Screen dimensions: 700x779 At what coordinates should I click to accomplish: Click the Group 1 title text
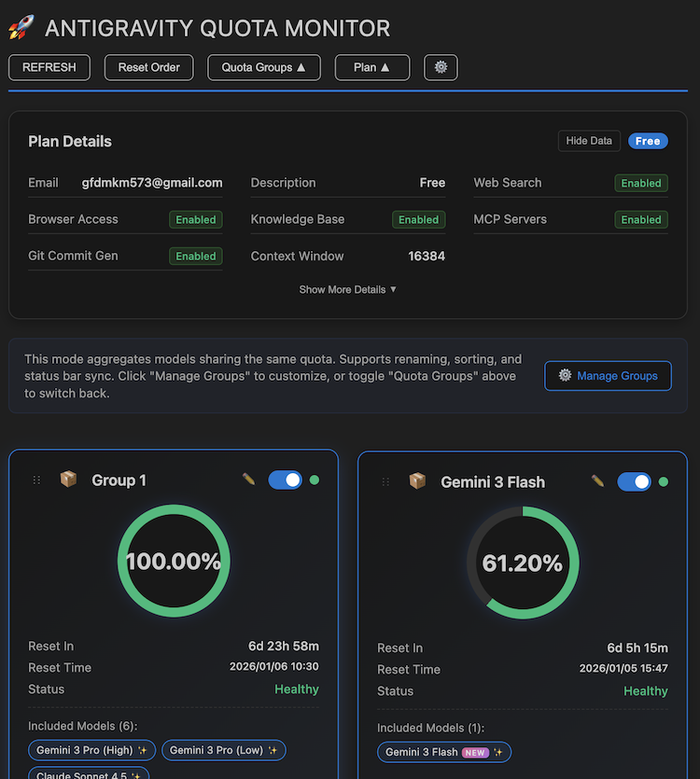coord(119,480)
